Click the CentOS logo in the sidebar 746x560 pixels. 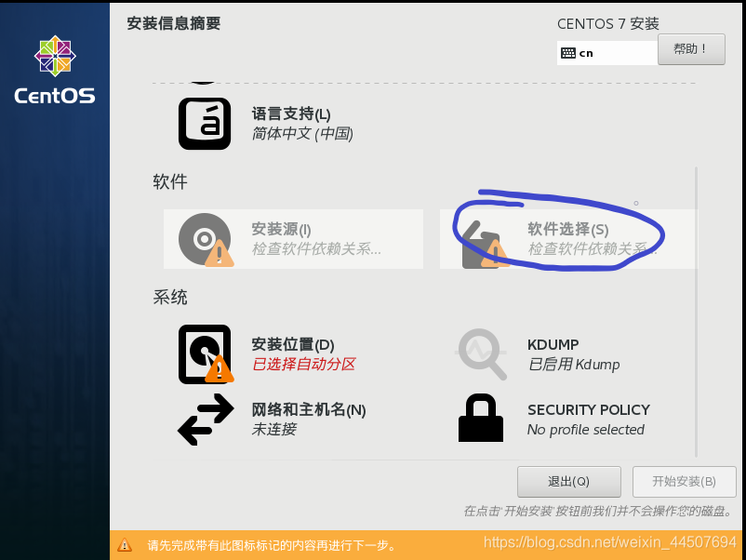coord(55,70)
